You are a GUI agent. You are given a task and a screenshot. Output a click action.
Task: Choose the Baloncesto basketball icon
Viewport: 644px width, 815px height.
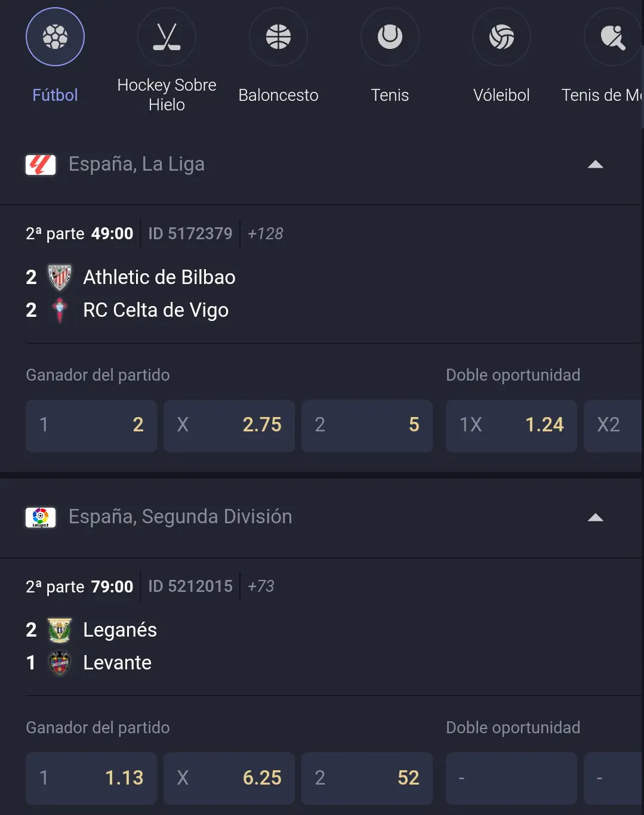pyautogui.click(x=278, y=37)
